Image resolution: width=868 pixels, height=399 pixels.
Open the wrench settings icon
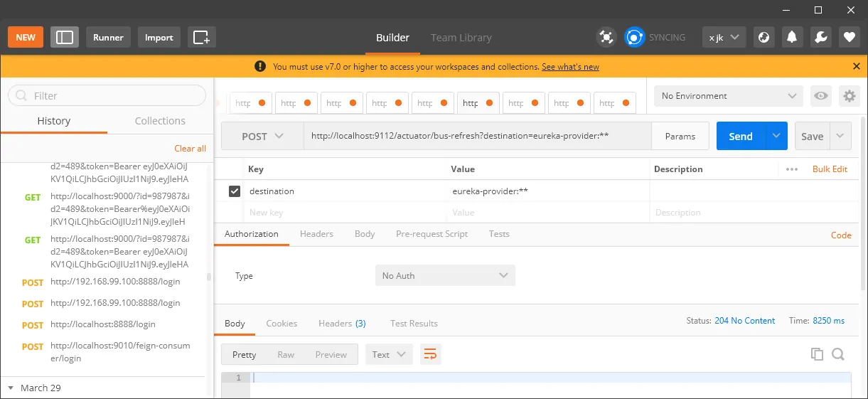[820, 37]
